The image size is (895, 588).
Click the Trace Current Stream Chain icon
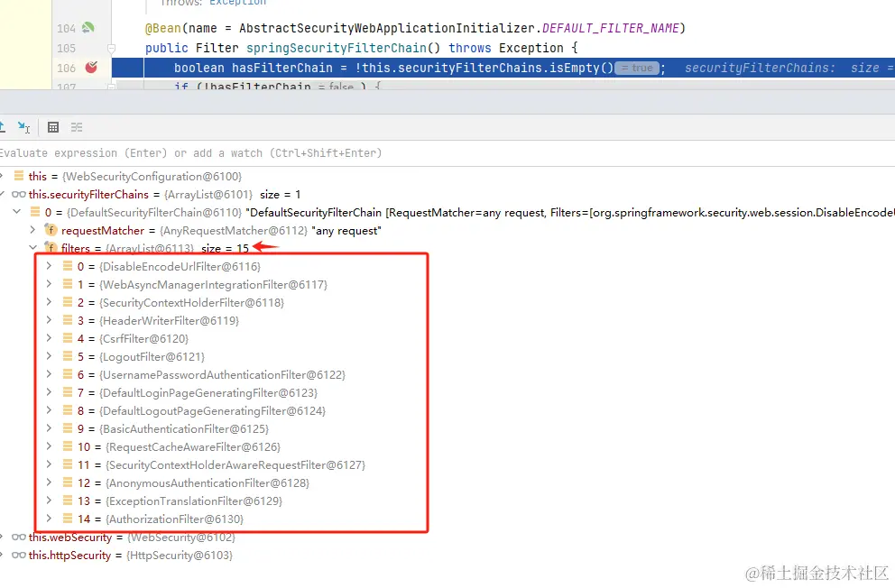pyautogui.click(x=77, y=127)
